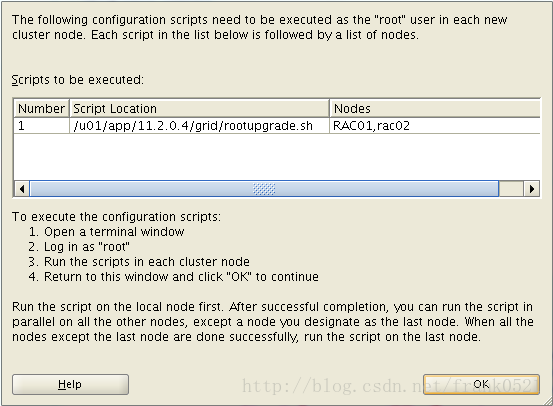The width and height of the screenshot is (553, 406).
Task: Click the empty white area of the scripts table
Action: (277, 157)
